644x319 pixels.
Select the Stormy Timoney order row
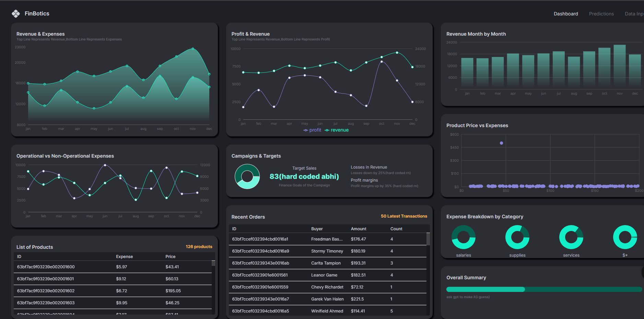point(327,251)
